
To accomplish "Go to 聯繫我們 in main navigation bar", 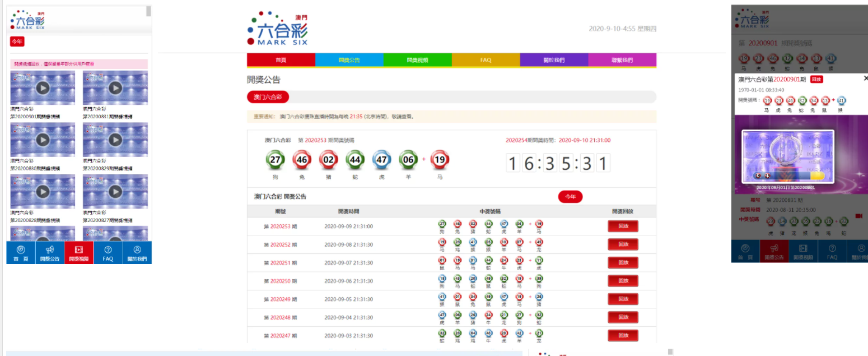I will coord(622,60).
